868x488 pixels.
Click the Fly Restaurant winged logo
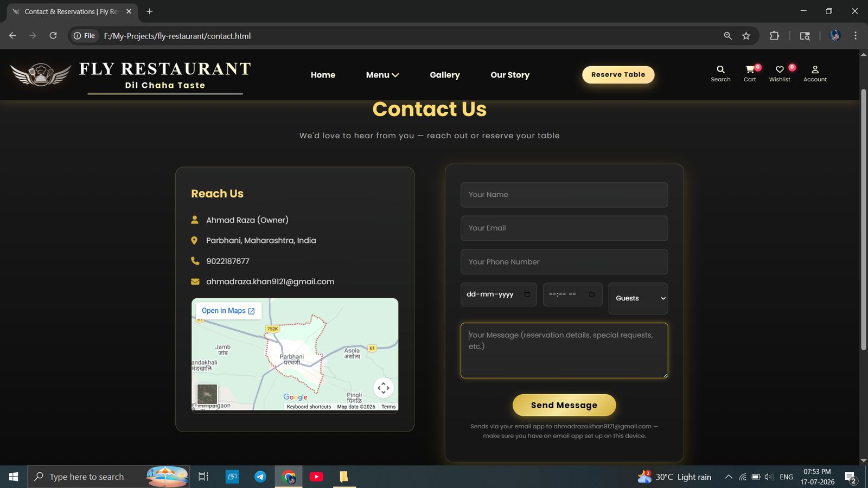(41, 75)
